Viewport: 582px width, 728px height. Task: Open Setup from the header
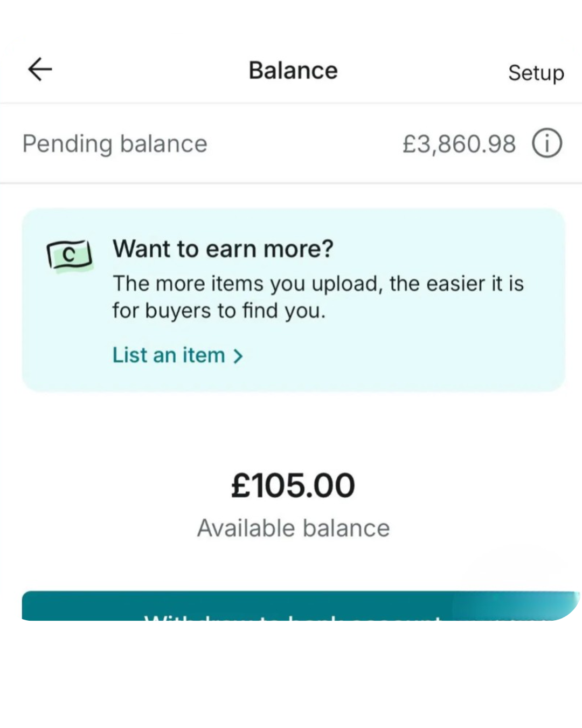[x=536, y=72]
